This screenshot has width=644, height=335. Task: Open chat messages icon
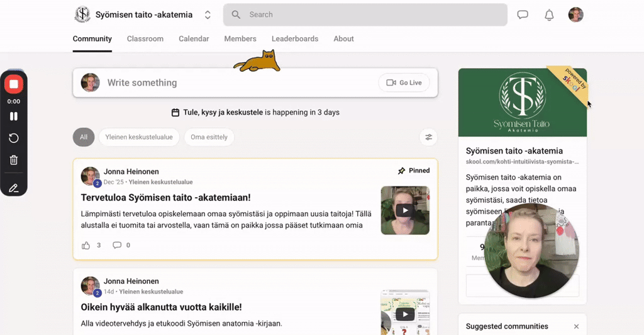pyautogui.click(x=523, y=14)
